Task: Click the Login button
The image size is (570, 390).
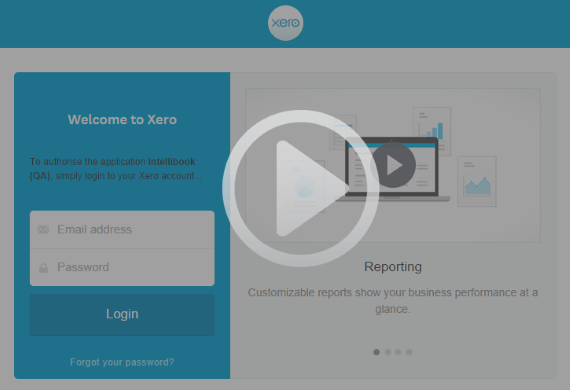Action: pos(122,314)
